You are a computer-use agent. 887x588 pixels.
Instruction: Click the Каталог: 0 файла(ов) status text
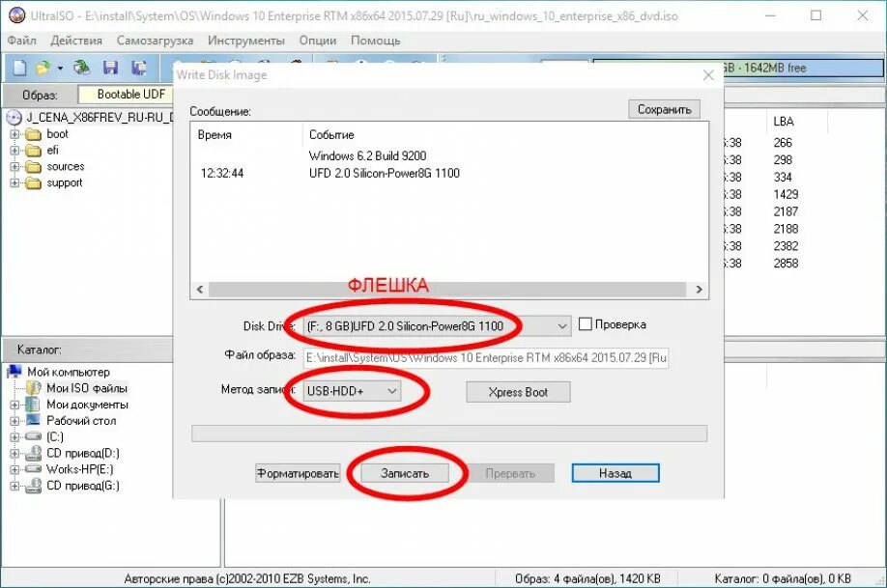[783, 578]
